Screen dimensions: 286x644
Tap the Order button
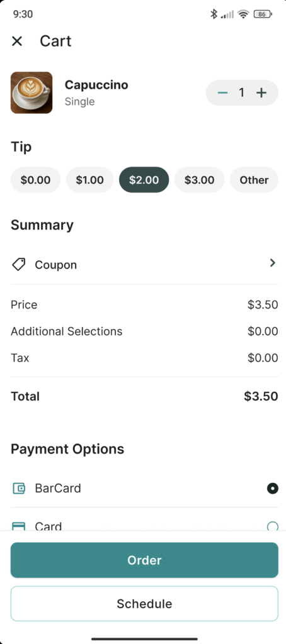click(x=144, y=560)
